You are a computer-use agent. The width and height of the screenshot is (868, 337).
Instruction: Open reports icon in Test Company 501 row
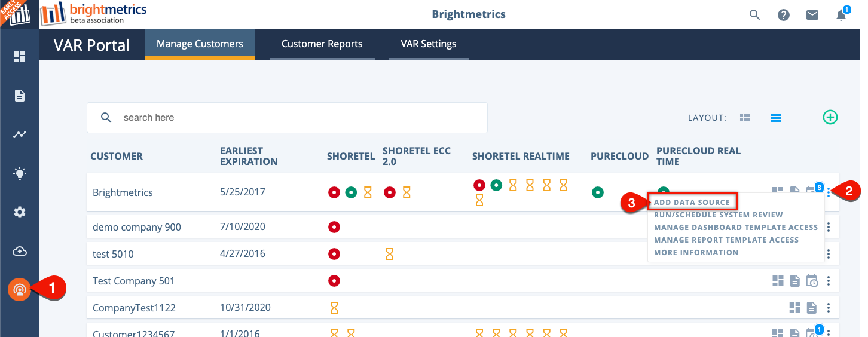click(x=794, y=281)
